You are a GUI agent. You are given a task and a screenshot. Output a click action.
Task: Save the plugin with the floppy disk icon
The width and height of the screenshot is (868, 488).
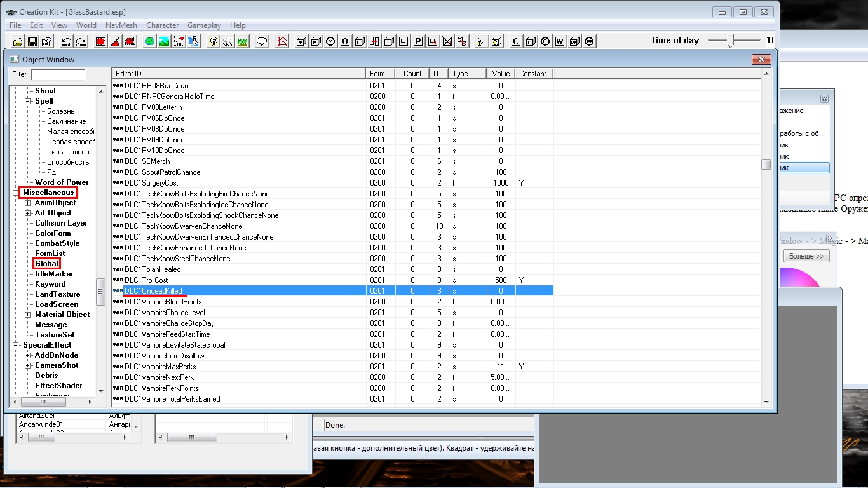32,42
